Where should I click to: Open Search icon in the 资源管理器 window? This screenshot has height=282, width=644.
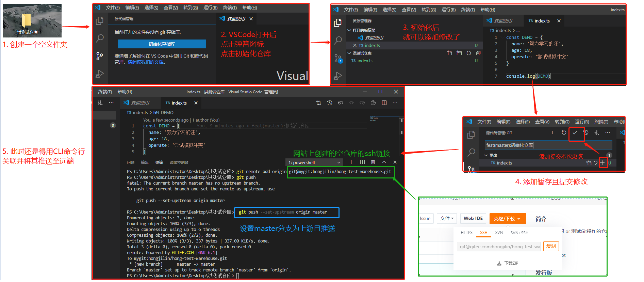[338, 40]
